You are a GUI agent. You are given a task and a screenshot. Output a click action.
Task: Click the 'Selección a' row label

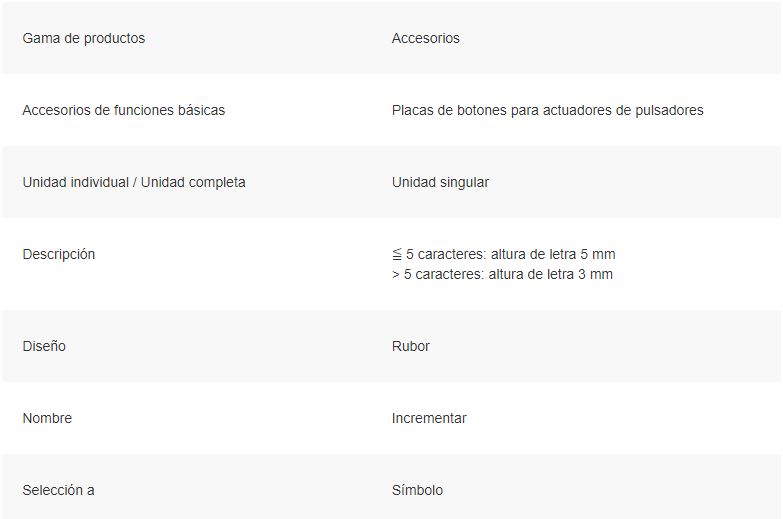tap(58, 490)
